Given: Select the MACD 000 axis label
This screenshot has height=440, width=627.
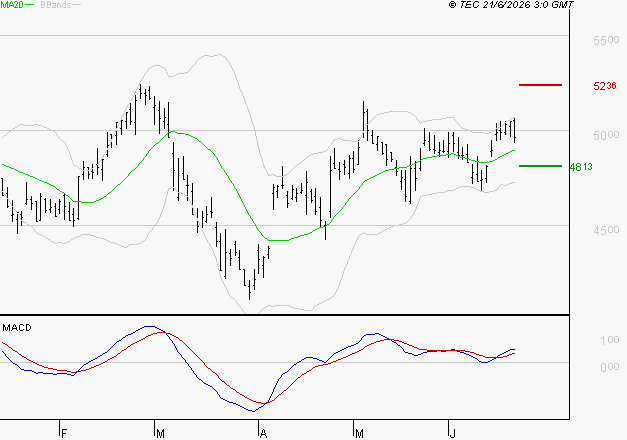Looking at the screenshot, I should [609, 367].
